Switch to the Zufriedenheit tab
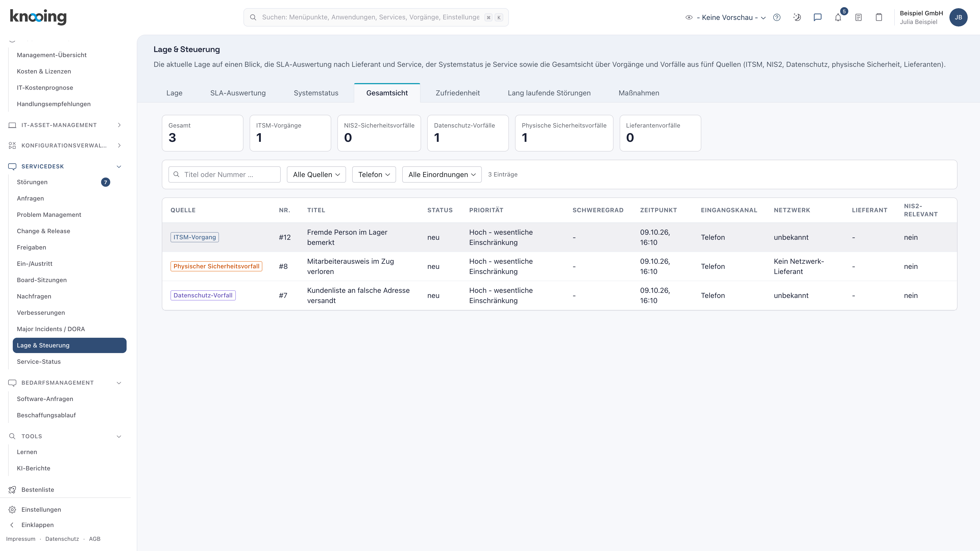This screenshot has width=980, height=551. point(458,93)
